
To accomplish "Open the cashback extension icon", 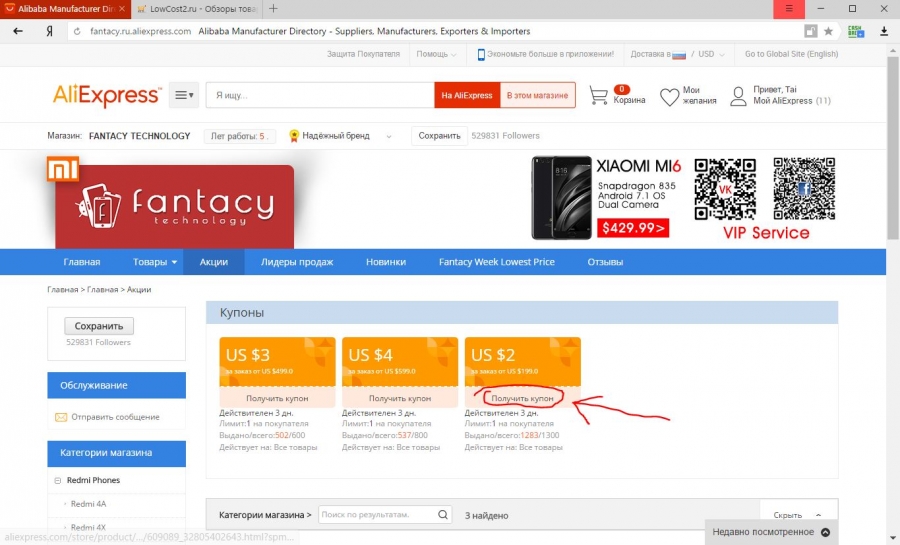I will [856, 31].
